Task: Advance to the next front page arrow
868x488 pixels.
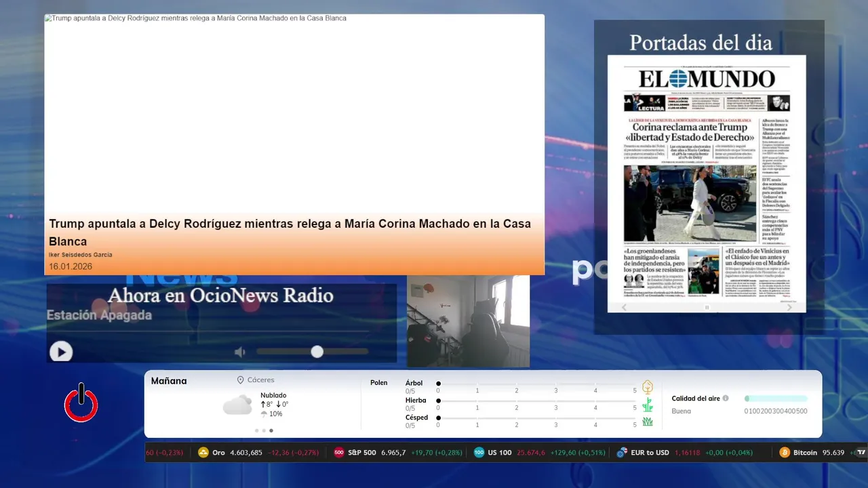Action: 789,307
